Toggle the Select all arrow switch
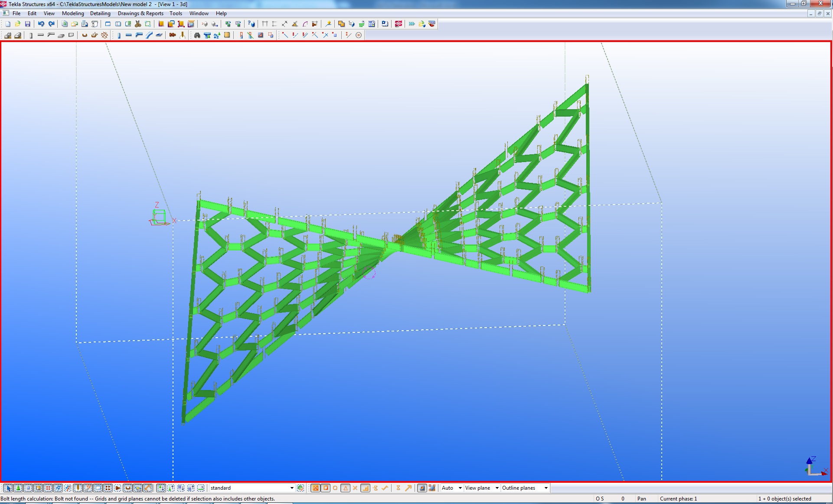Screen dimensions: 833x504 click(x=8, y=488)
